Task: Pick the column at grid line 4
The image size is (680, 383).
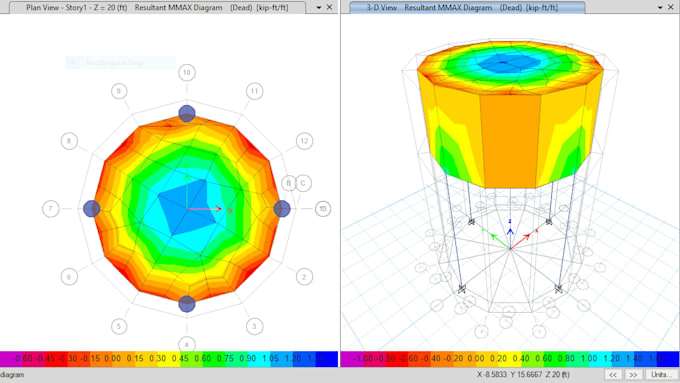Action: 187,304
